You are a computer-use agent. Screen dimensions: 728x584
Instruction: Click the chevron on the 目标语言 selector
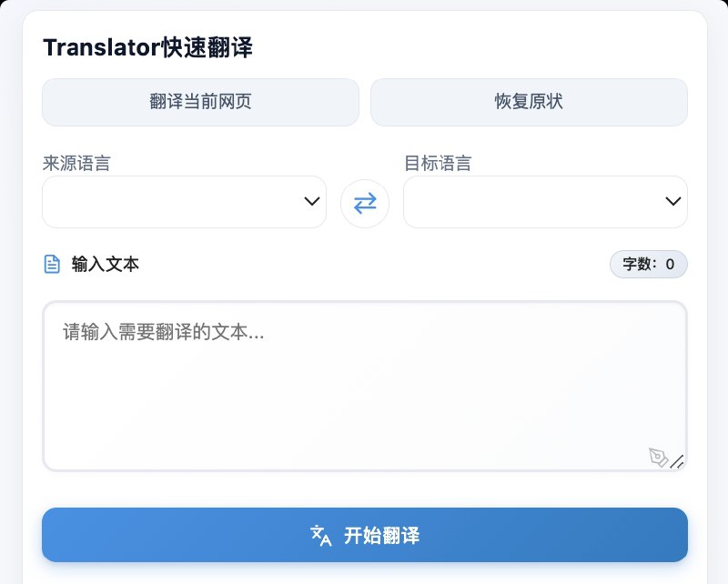tap(673, 202)
